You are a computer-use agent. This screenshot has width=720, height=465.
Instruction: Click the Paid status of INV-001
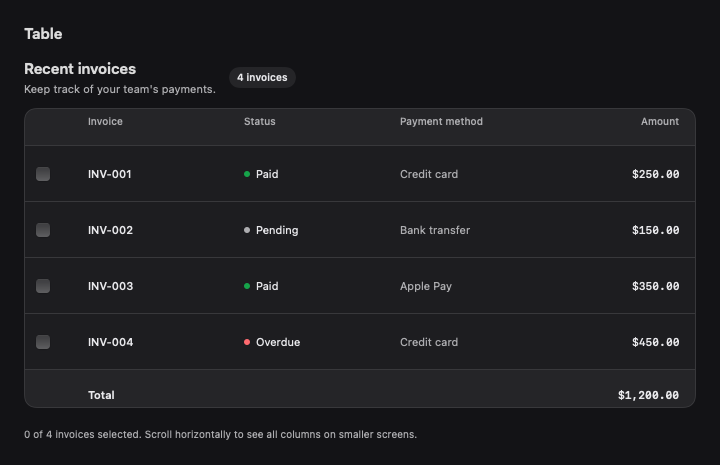tap(261, 174)
